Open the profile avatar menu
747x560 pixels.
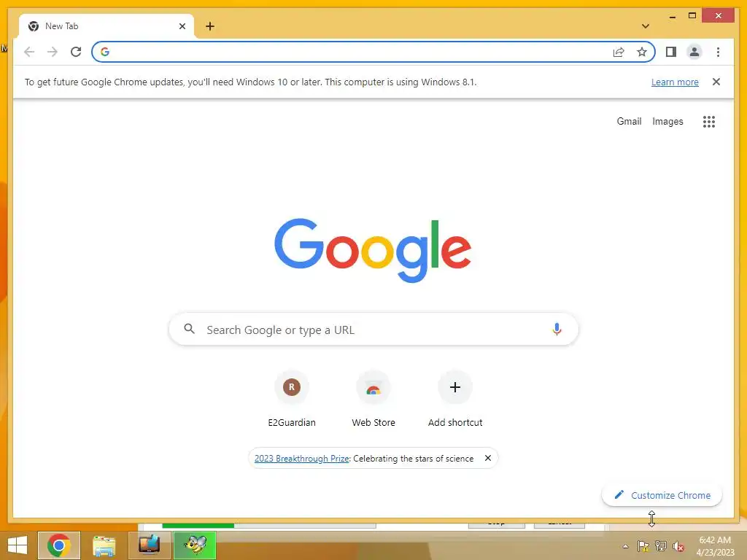coord(694,52)
